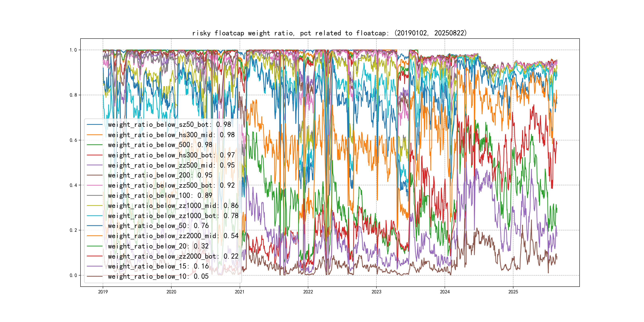Viewport: 644px width, 322px height.
Task: Click legend entry weight_ratio_below_sz50_bot
Action: pos(169,124)
